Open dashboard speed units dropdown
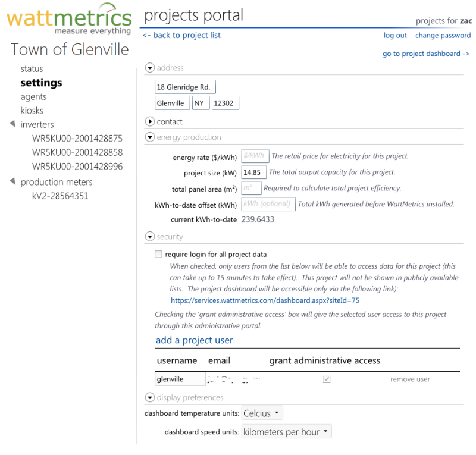The image size is (476, 455). (286, 431)
